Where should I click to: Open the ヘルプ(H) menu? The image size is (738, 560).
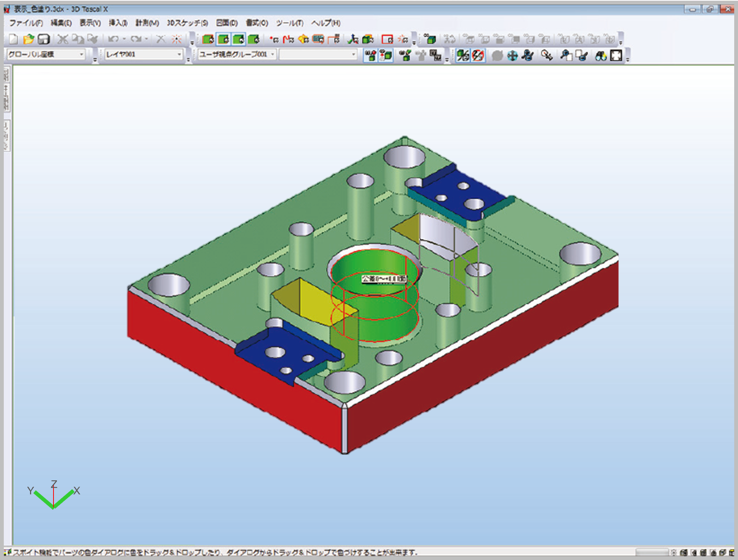[326, 23]
